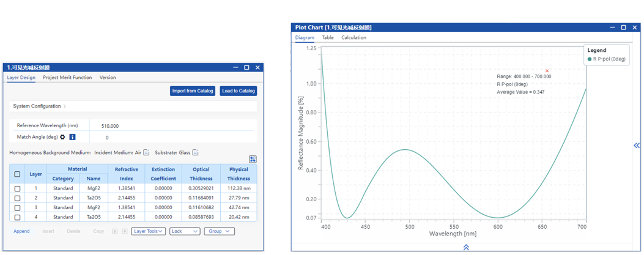644x255 pixels.
Task: Click the R P-pol legend color dot
Action: coord(590,59)
